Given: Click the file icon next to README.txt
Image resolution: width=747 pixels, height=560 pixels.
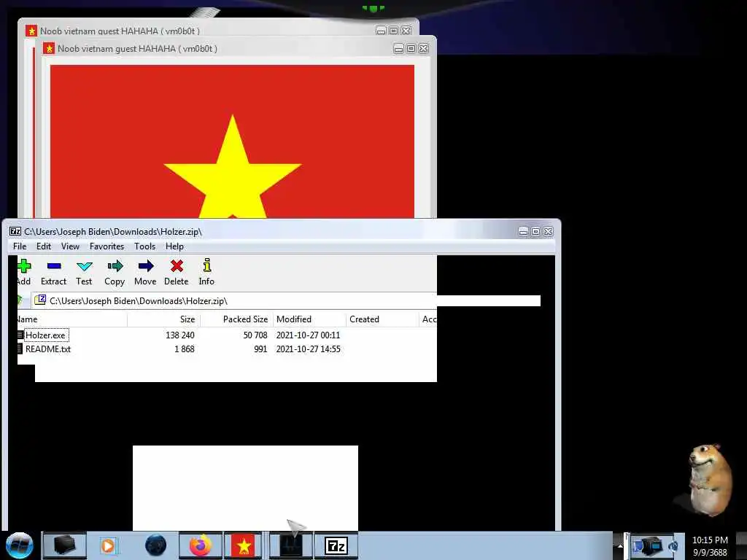Looking at the screenshot, I should pyautogui.click(x=20, y=349).
